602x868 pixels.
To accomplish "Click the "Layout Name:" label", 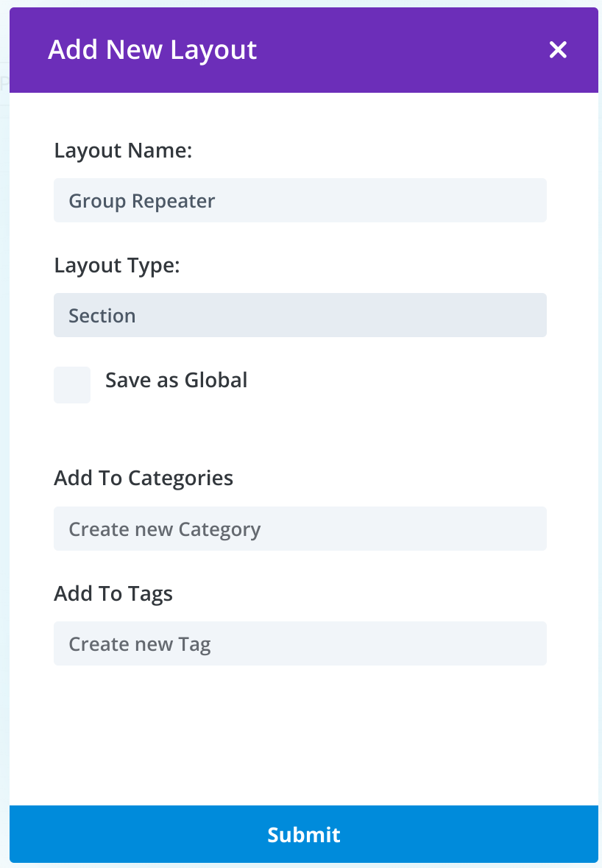I will coord(123,151).
